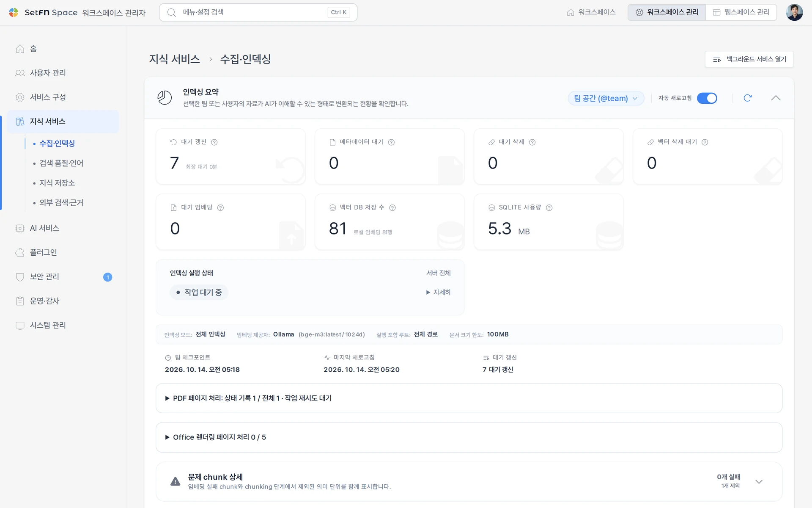
Task: Click the 홈 house icon in sidebar
Action: 20,49
